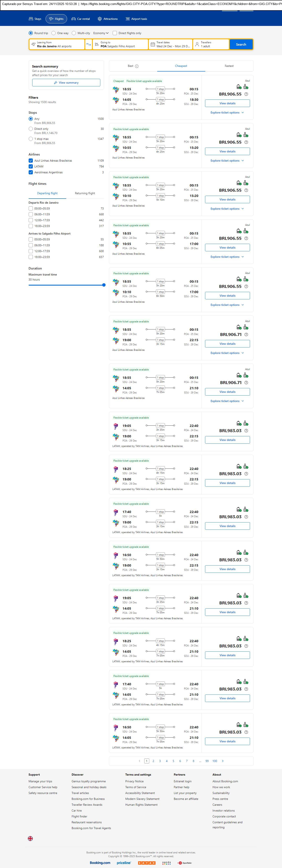Screen dimensions: 282x868
Task: Select the Direct only stops option
Action: click(31, 129)
